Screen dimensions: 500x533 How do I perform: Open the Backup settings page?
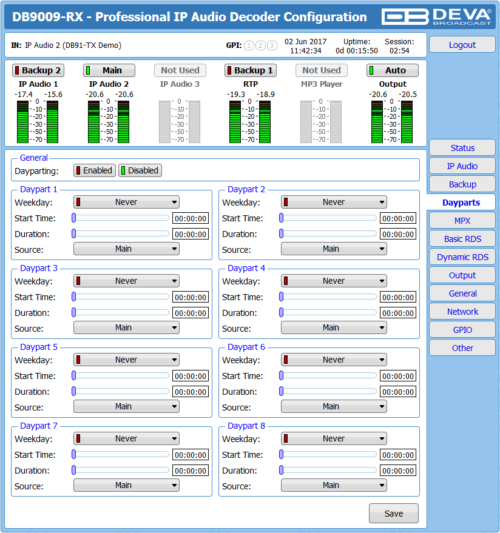point(462,184)
